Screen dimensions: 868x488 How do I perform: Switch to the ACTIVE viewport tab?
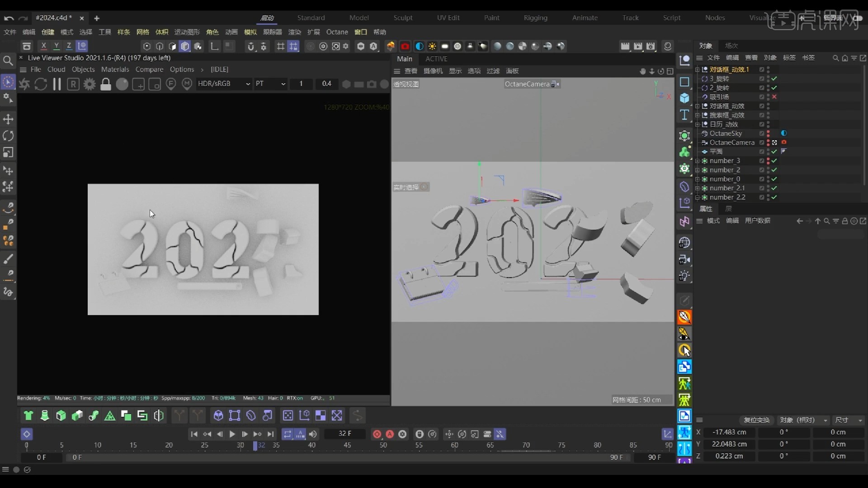click(436, 59)
